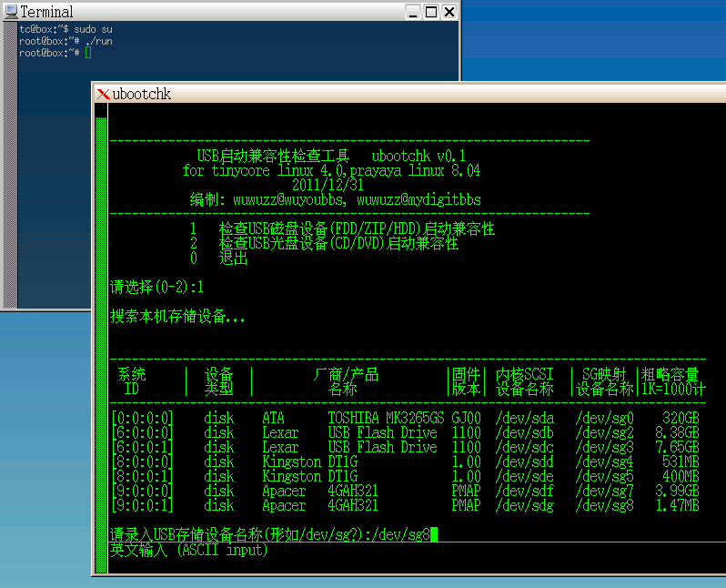Click menu option 2 CD/DVD check
Image resolution: width=726 pixels, height=588 pixels.
324,243
